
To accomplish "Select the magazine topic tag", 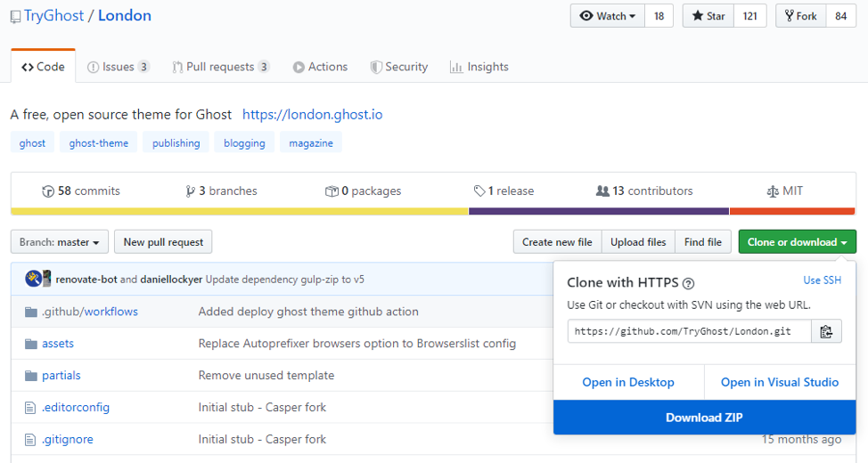I will (311, 143).
